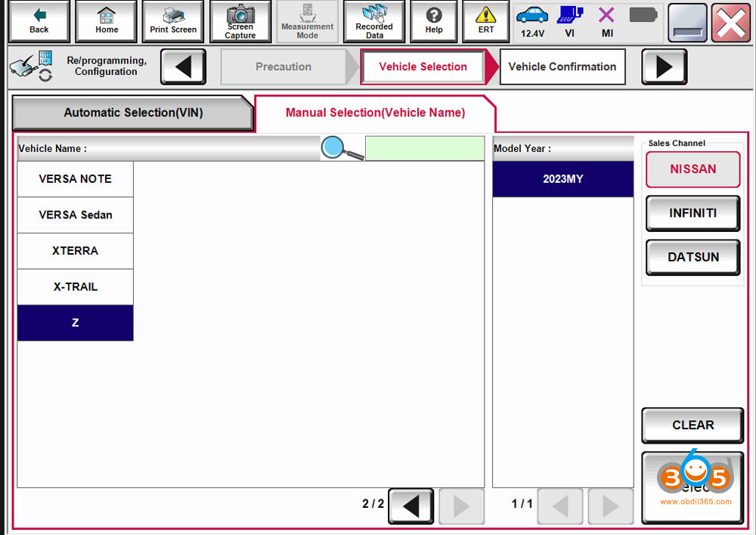Click the CLEAR button
The width and height of the screenshot is (756, 535).
692,425
